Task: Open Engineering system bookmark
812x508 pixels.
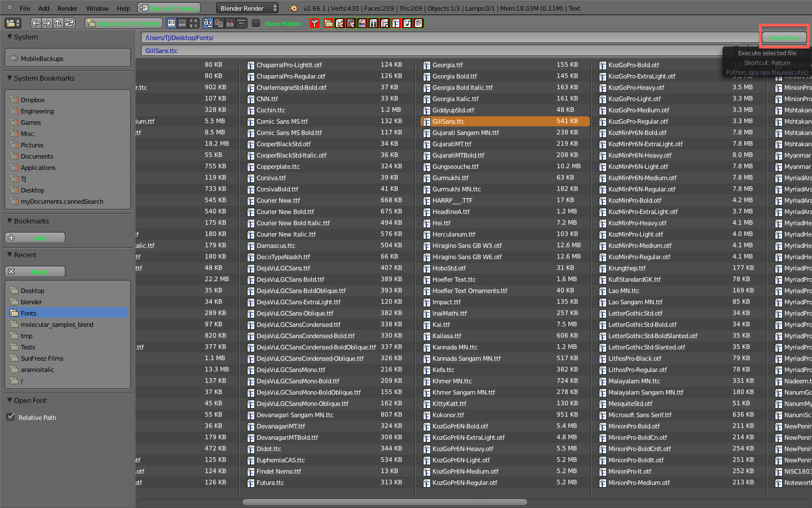Action: pos(37,111)
